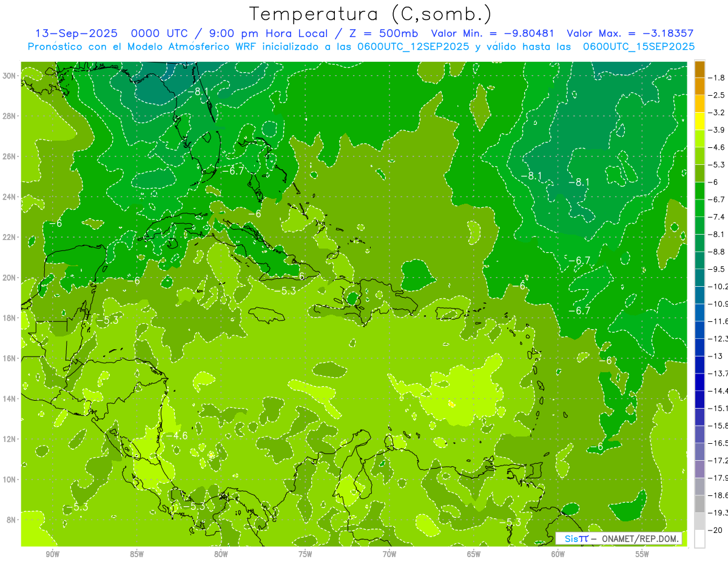This screenshot has height=562, width=728.
Task: Select the 'Valor Max. = -3.18357' readout
Action: pyautogui.click(x=630, y=33)
